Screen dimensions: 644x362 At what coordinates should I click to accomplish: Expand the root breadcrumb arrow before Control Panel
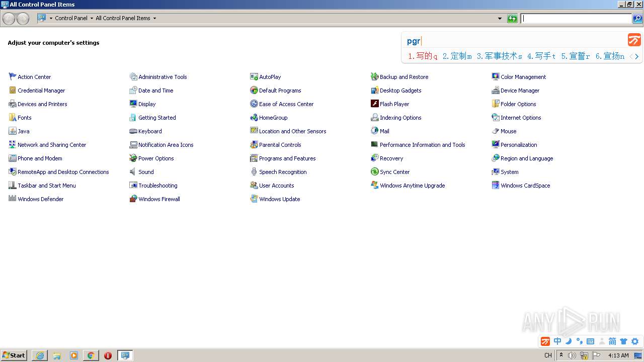click(x=51, y=18)
